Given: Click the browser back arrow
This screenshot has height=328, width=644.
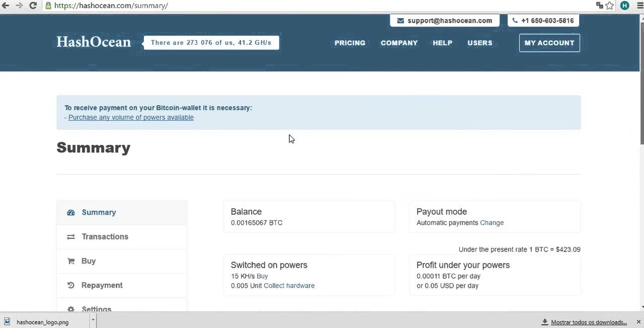Looking at the screenshot, I should pyautogui.click(x=6, y=6).
